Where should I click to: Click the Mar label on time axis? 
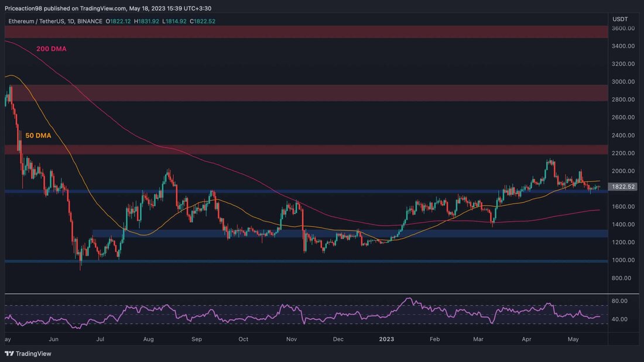[x=478, y=339]
